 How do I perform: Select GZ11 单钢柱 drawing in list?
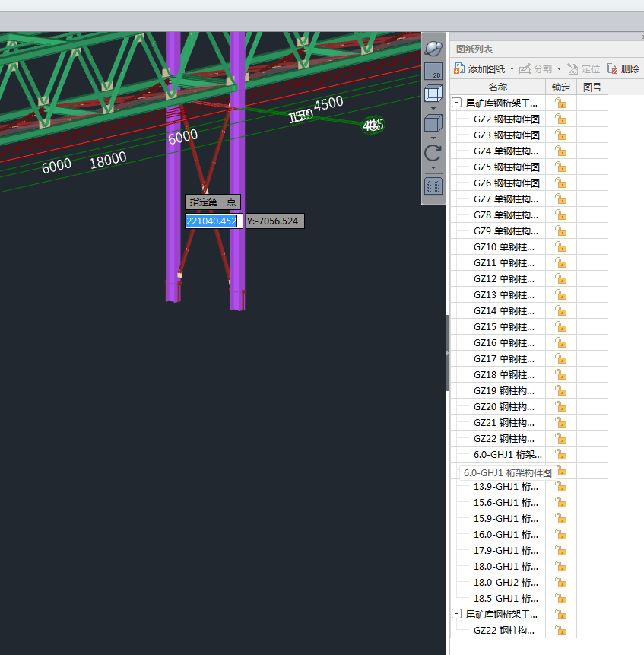pos(504,262)
